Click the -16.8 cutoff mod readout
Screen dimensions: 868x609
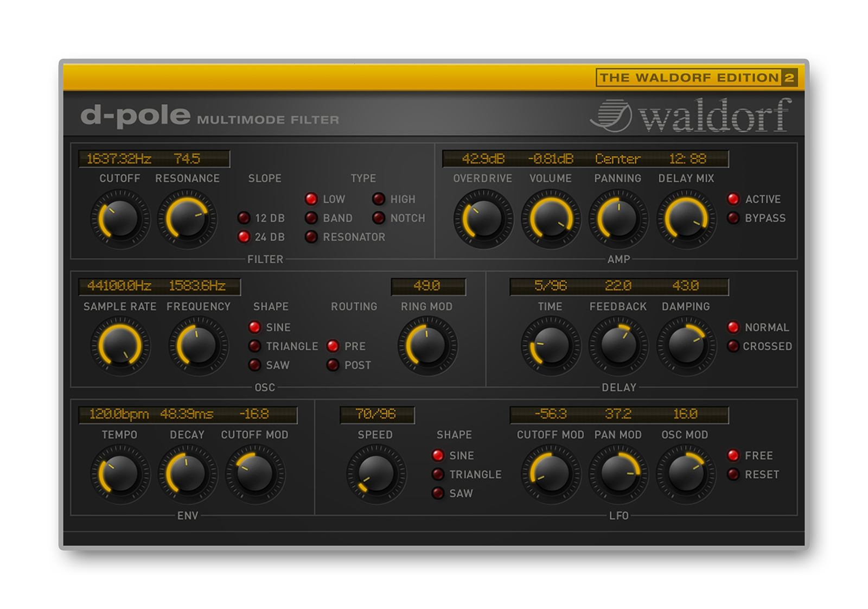[x=254, y=414]
